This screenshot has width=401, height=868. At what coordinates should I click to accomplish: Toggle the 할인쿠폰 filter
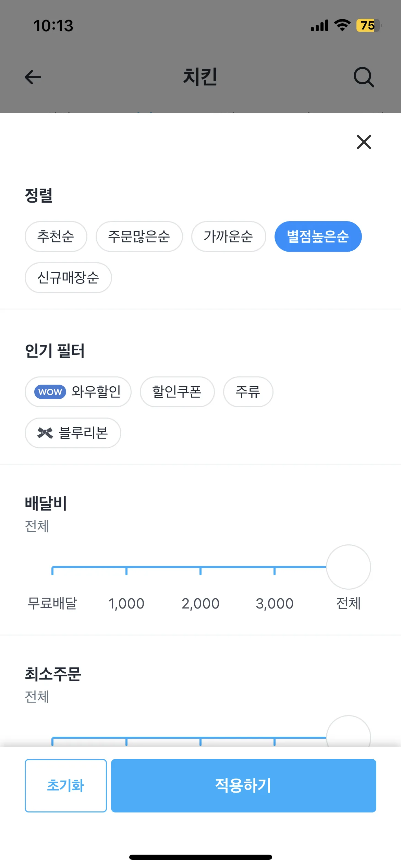click(177, 392)
